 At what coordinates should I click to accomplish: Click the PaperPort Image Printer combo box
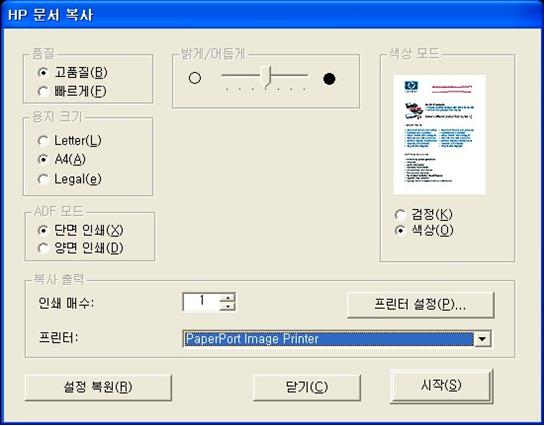coord(337,339)
